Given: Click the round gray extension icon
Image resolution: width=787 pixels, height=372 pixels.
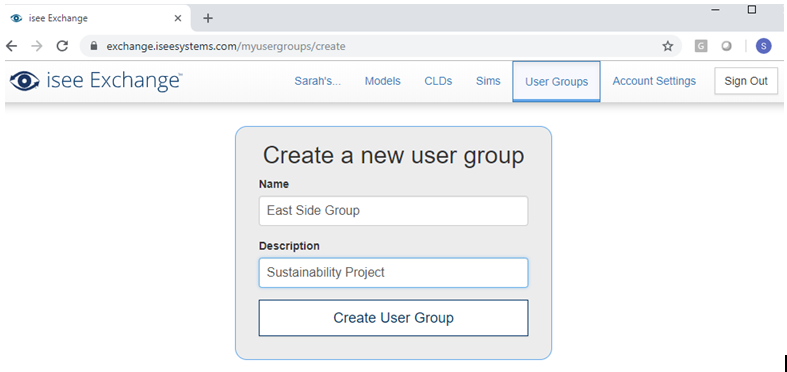Looking at the screenshot, I should click(x=726, y=46).
